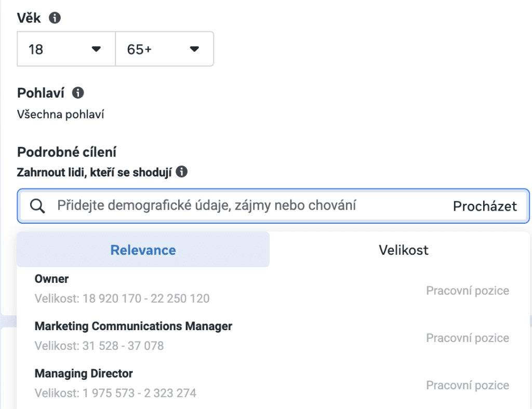This screenshot has width=532, height=409.
Task: Click the info icon next to Věk
Action: click(55, 18)
